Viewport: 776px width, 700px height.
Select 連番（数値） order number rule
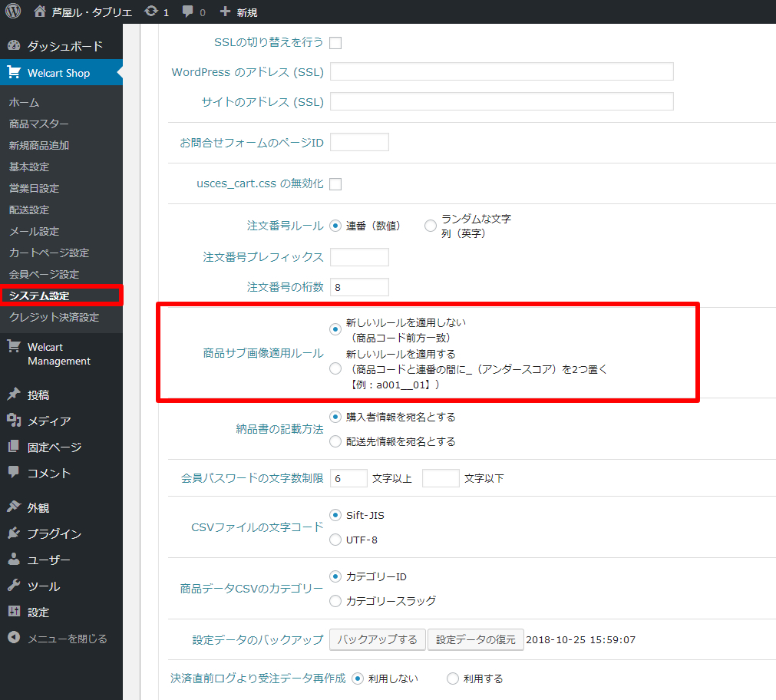coord(335,226)
